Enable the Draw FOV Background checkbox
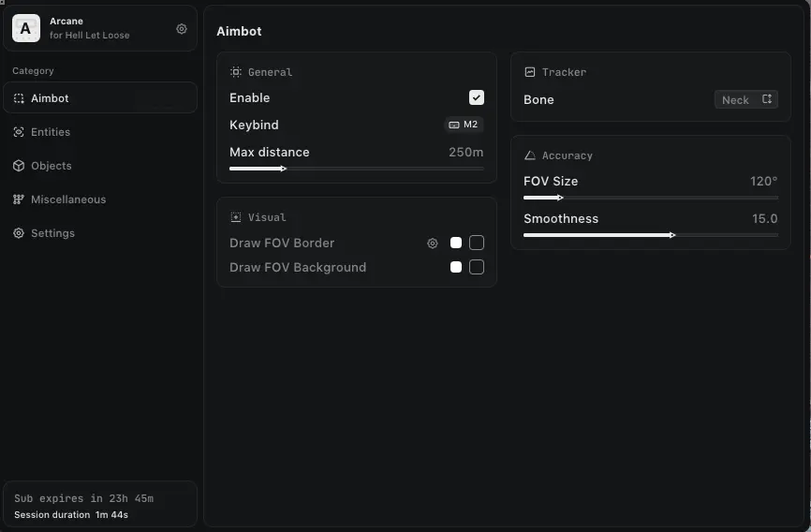Image resolution: width=811 pixels, height=532 pixels. (477, 267)
